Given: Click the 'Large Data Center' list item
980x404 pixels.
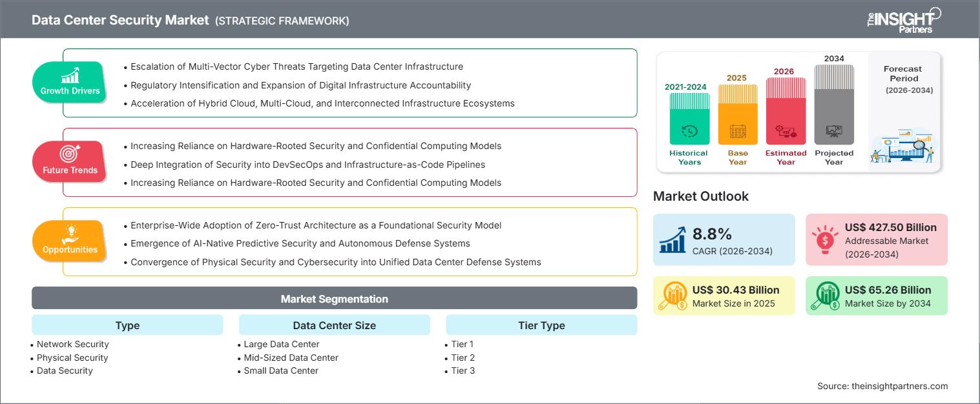Looking at the screenshot, I should (x=282, y=344).
